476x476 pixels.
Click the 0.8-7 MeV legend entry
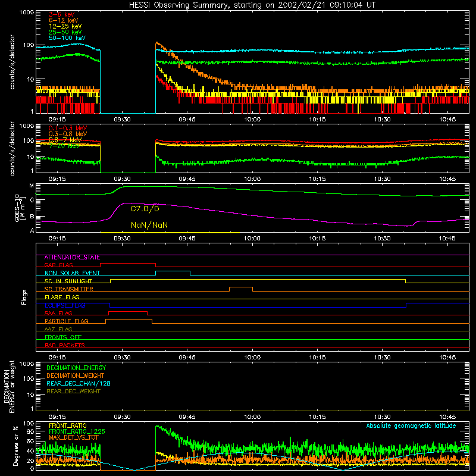(x=65, y=140)
